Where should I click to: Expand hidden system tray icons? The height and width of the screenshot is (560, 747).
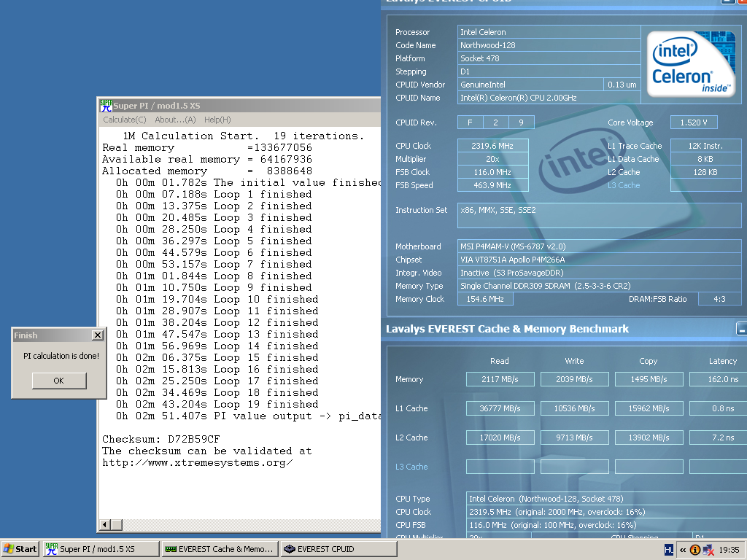[x=683, y=550]
